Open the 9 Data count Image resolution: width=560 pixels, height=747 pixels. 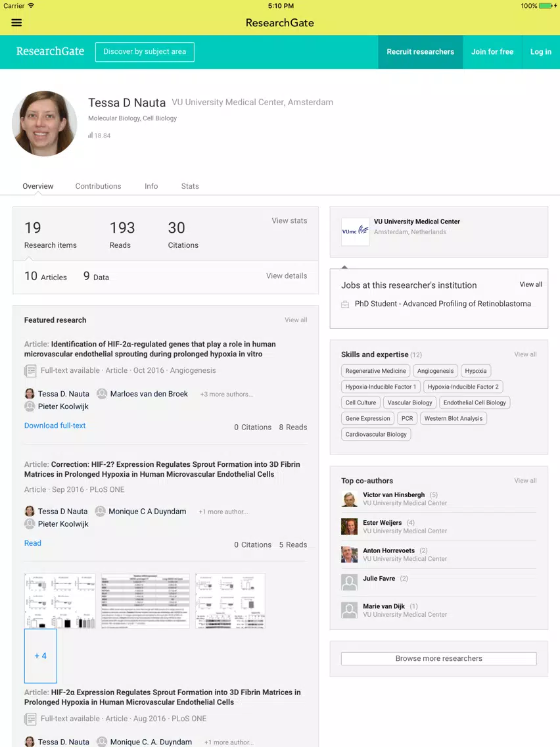click(96, 276)
